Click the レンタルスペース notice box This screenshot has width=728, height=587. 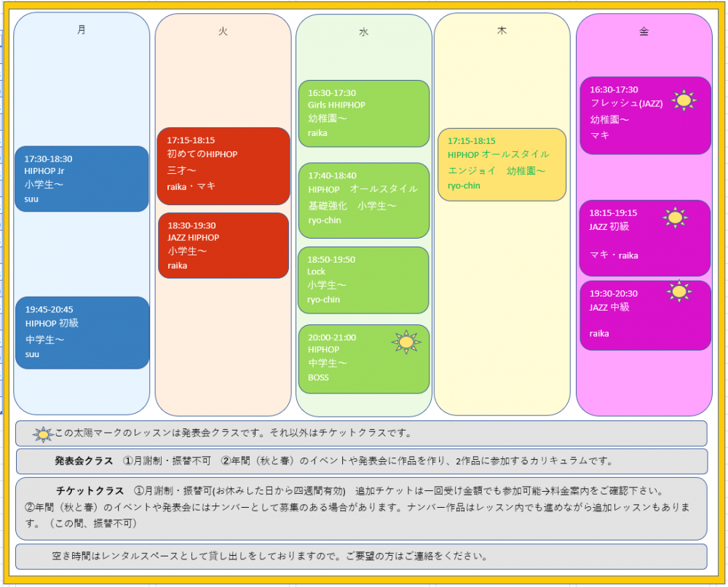click(361, 556)
